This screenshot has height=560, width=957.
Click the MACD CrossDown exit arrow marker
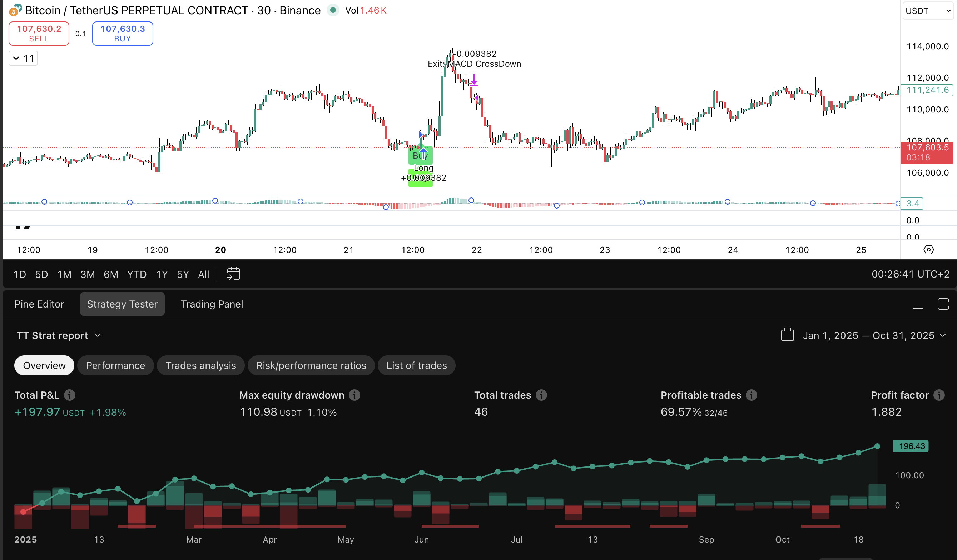(x=474, y=80)
